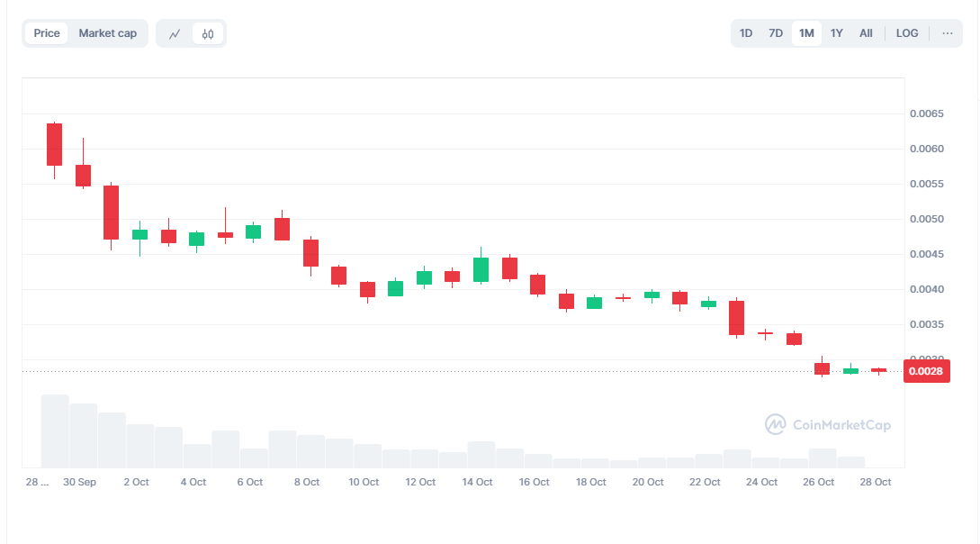Switch to the line chart view
This screenshot has width=980, height=544.
176,32
